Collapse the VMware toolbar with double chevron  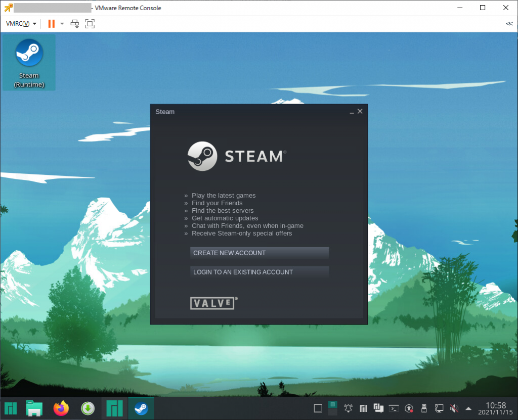509,24
